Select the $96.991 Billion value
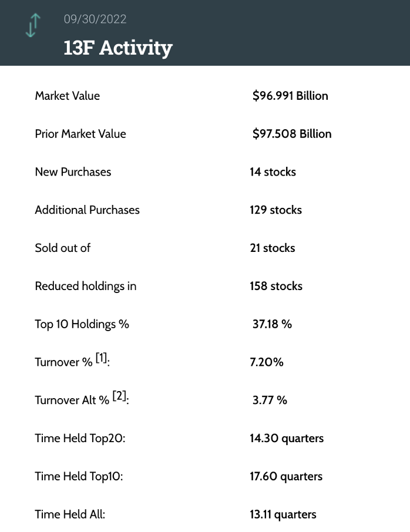The height and width of the screenshot is (532, 410). (x=290, y=96)
